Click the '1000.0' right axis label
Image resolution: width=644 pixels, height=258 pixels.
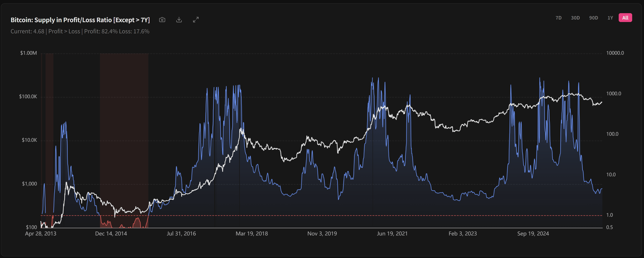(x=614, y=94)
